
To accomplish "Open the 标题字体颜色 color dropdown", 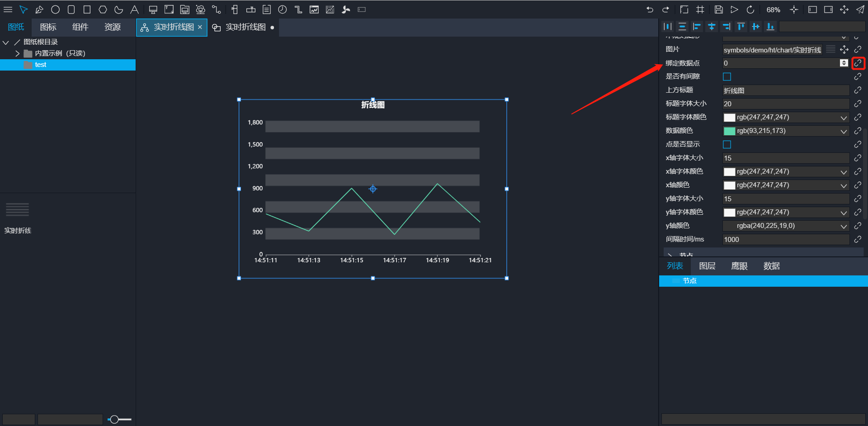I will (844, 118).
